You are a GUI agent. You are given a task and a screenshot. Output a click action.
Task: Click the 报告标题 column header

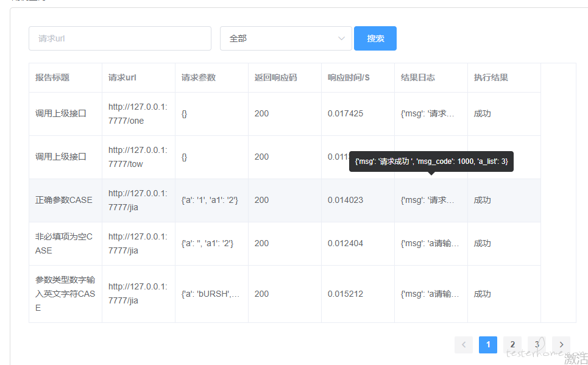tap(52, 77)
